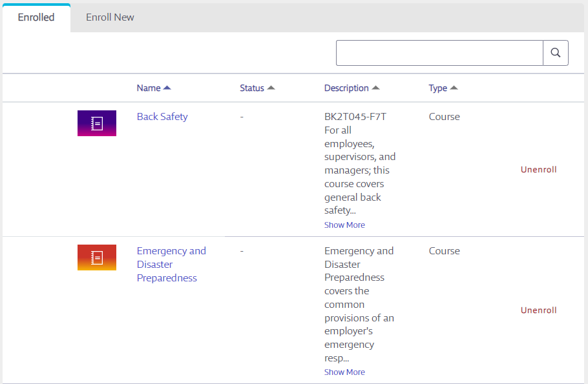
Task: Select the Enrolled tab
Action: [36, 17]
